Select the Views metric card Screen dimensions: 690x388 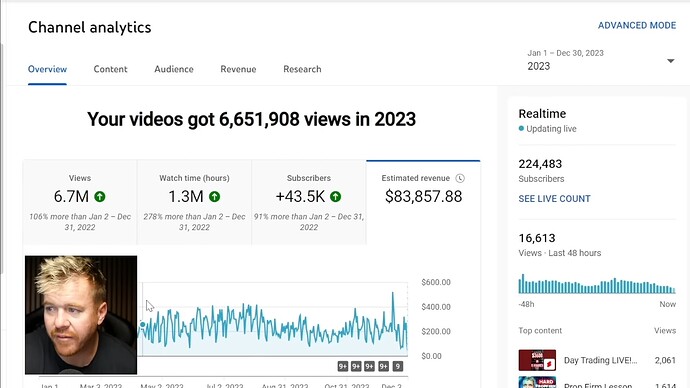(80, 202)
